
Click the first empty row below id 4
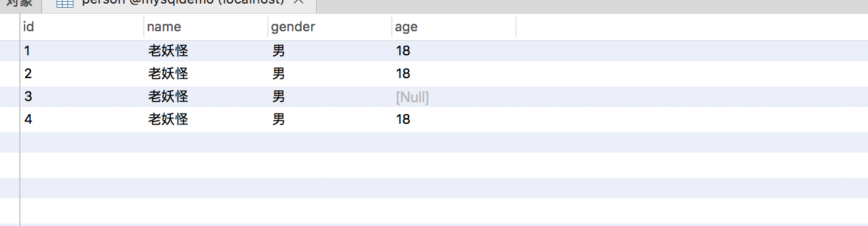tap(444, 142)
